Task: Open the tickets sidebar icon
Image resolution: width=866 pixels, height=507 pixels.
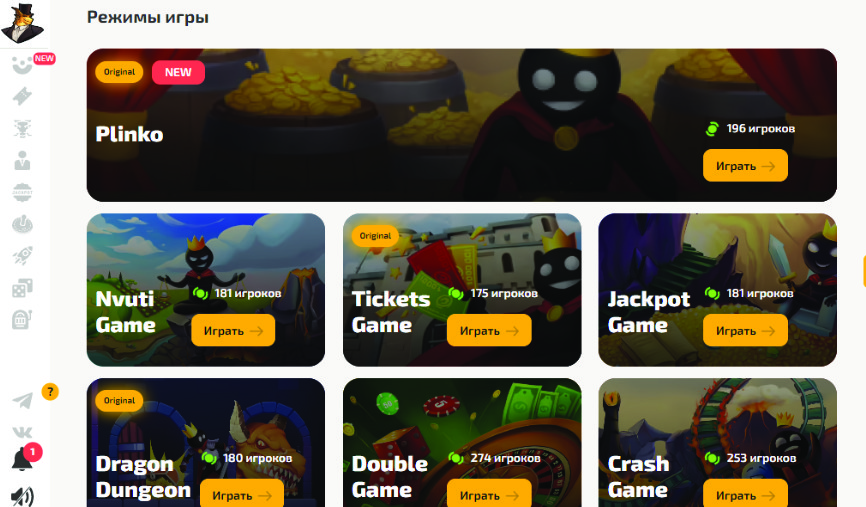Action: (x=23, y=97)
